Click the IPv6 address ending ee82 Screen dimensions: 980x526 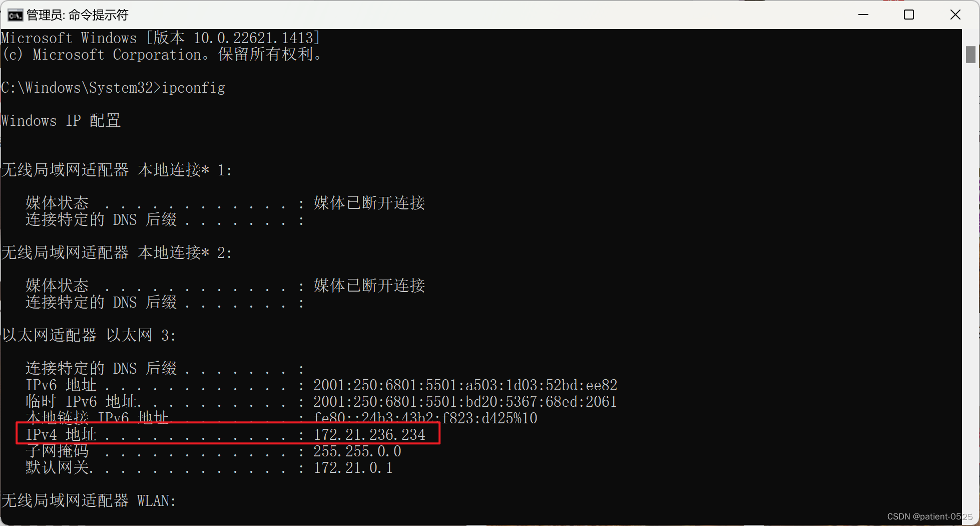465,385
